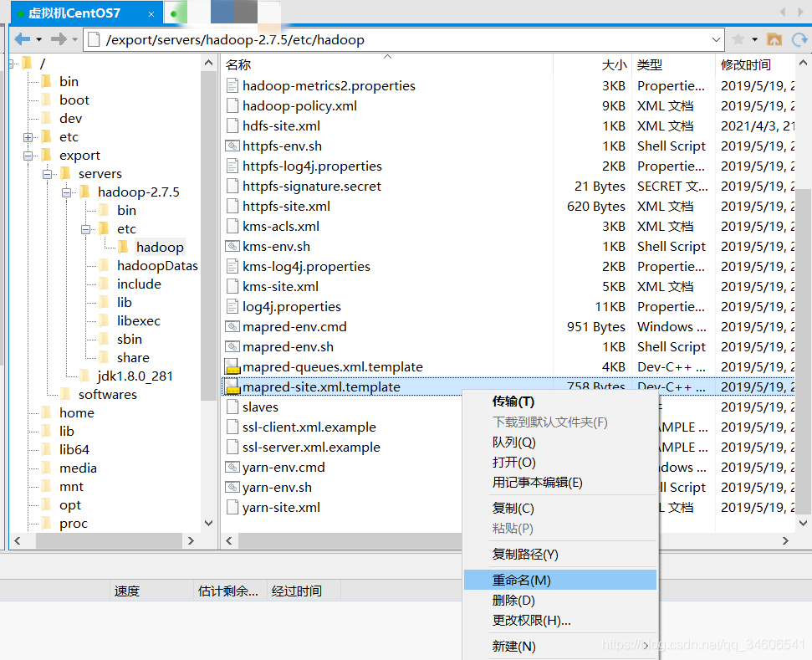Image resolution: width=812 pixels, height=660 pixels.
Task: Choose 传输(T) from the context menu
Action: point(559,402)
